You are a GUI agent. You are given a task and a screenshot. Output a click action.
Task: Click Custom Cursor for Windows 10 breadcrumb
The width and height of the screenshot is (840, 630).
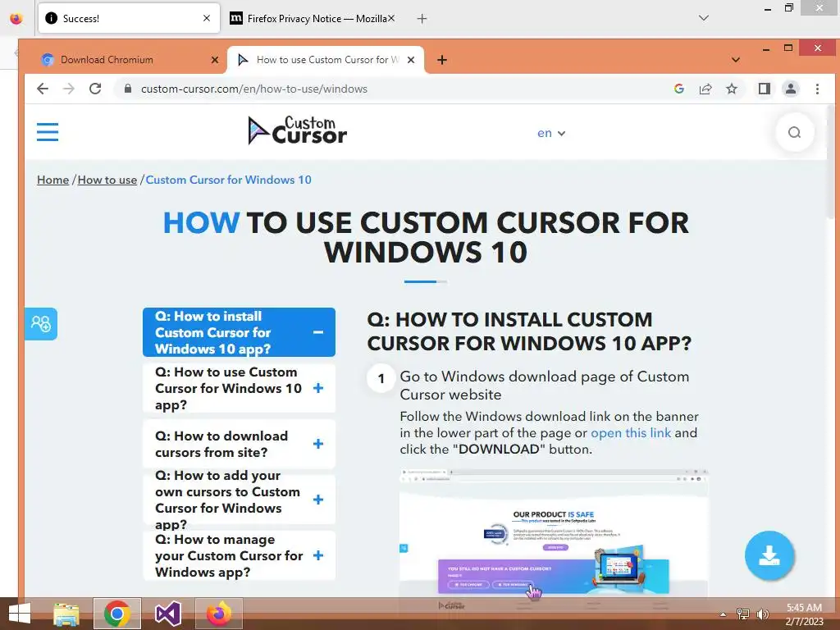click(x=228, y=180)
